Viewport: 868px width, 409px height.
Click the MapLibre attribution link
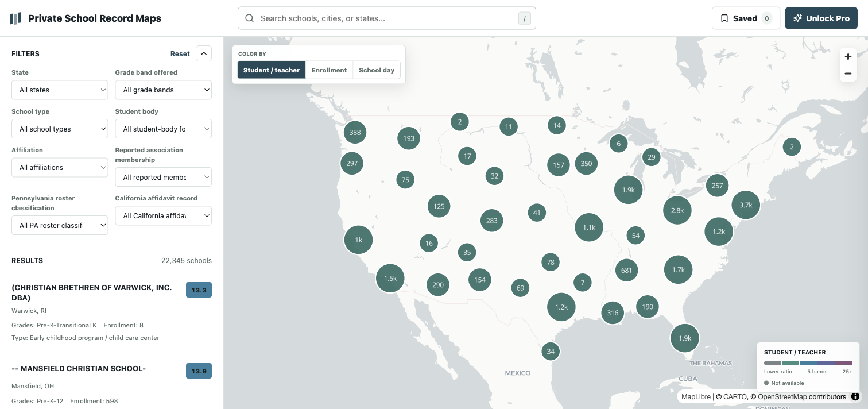click(696, 396)
